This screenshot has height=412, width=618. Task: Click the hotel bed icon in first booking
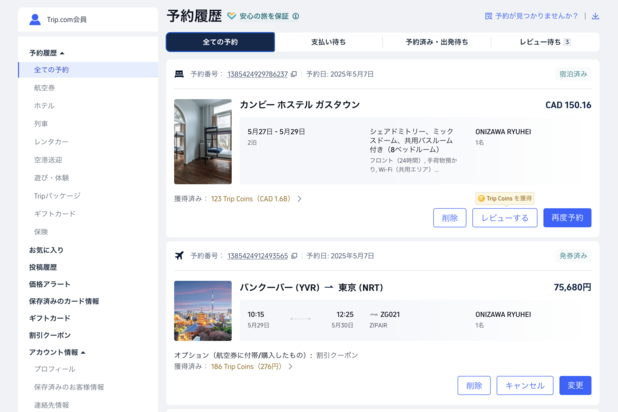coord(179,74)
